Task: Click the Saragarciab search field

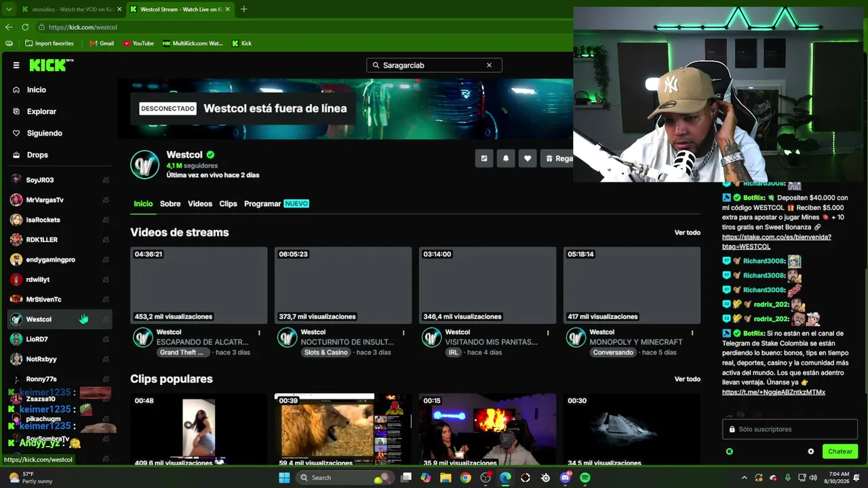Action: click(x=434, y=65)
